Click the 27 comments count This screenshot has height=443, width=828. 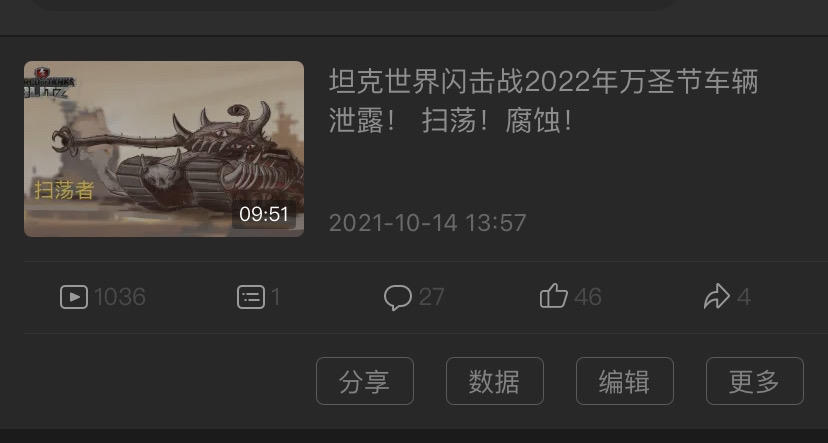pos(431,297)
